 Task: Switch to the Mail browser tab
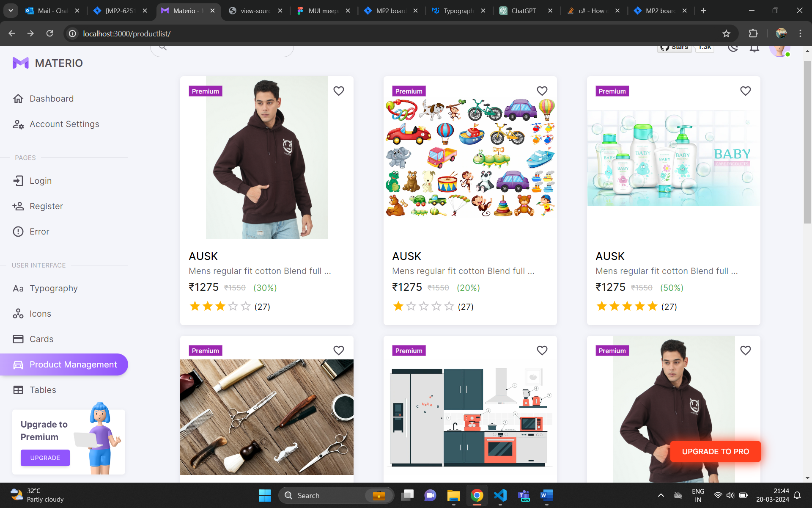[x=52, y=11]
